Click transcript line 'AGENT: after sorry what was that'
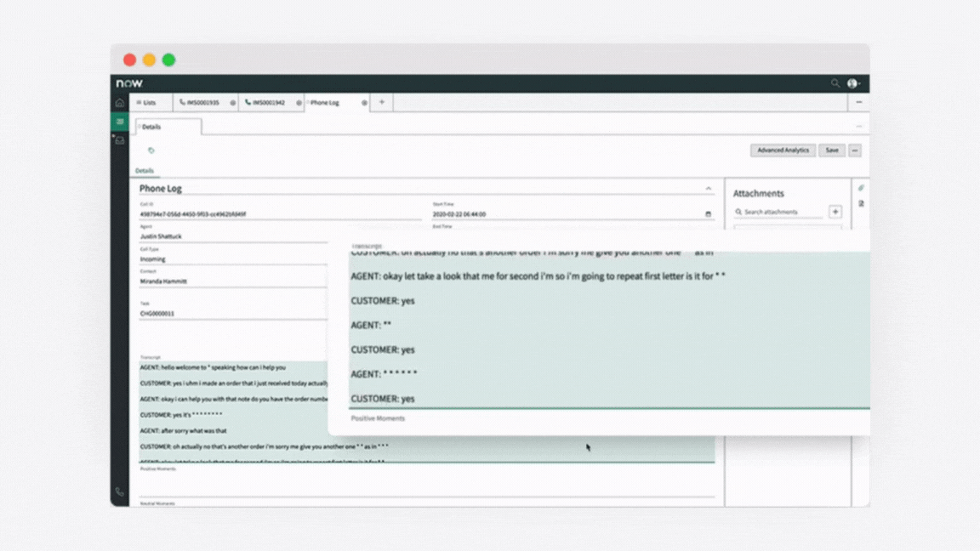 click(x=183, y=431)
